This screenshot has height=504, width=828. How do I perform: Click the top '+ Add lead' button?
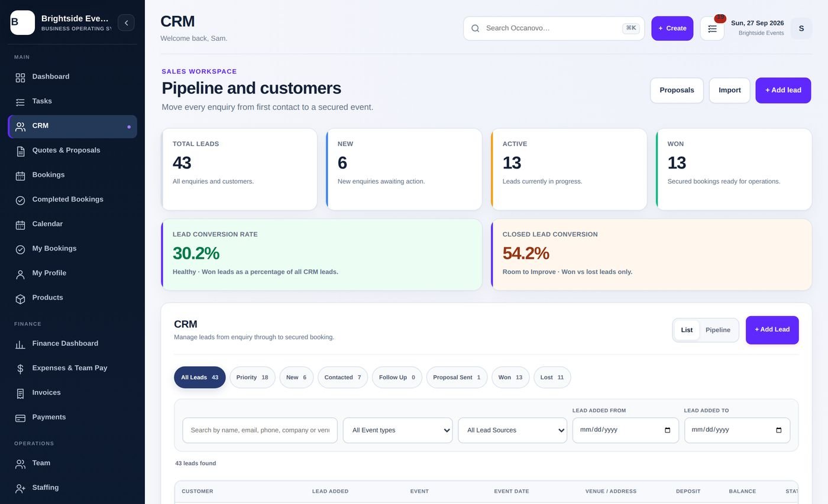point(783,90)
